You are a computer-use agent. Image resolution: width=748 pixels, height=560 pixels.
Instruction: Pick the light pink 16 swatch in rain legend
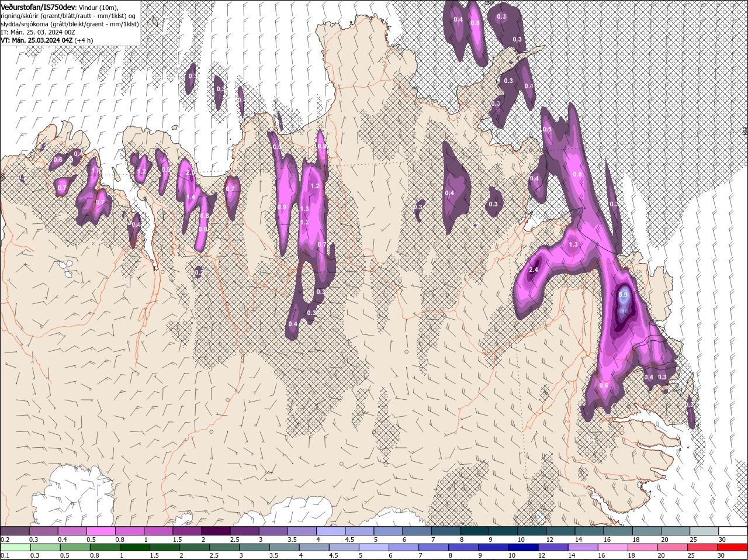pos(613,548)
